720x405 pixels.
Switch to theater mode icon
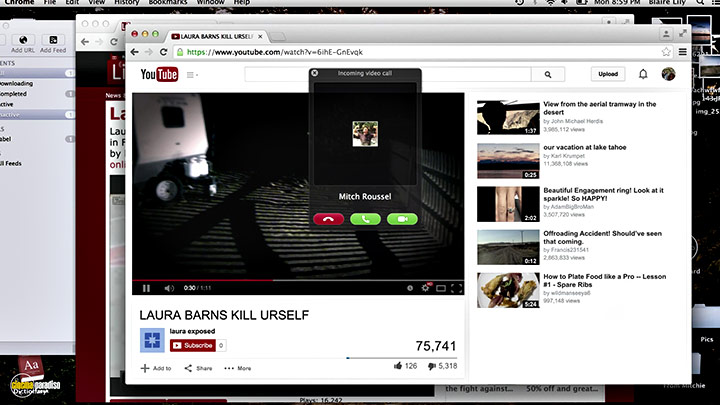[441, 288]
